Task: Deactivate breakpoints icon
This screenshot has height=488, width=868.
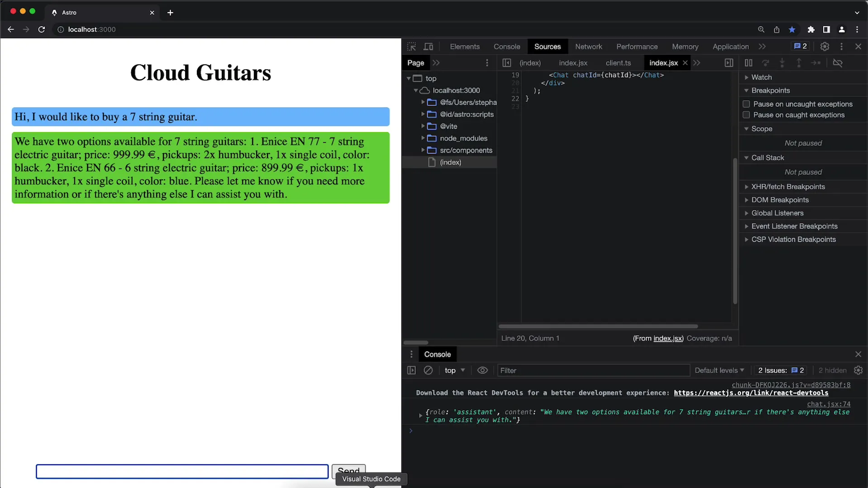Action: click(838, 63)
